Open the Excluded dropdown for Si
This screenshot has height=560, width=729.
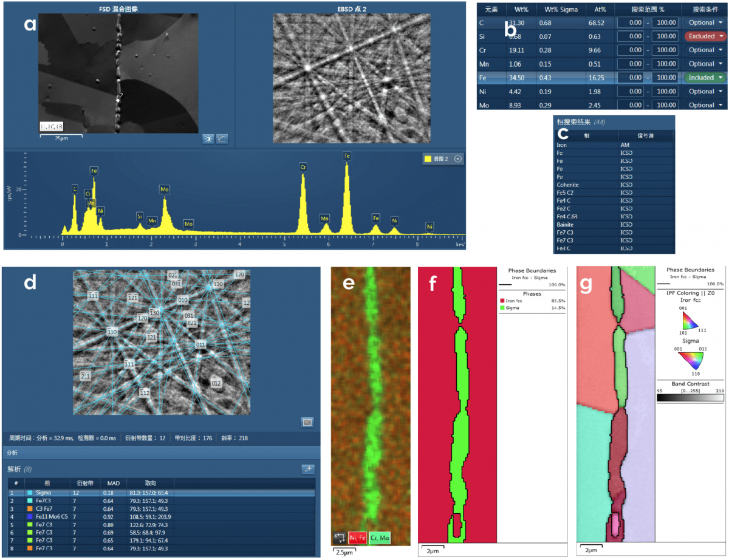pyautogui.click(x=705, y=36)
